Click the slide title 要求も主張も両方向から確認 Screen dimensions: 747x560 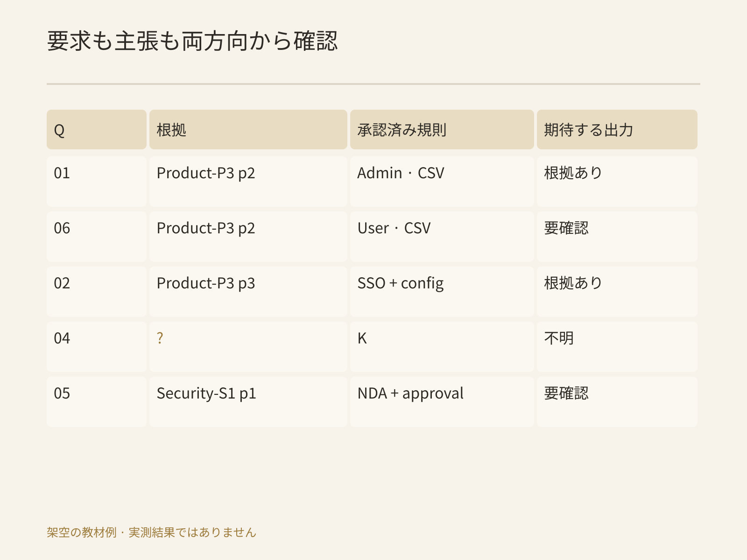[x=192, y=41]
